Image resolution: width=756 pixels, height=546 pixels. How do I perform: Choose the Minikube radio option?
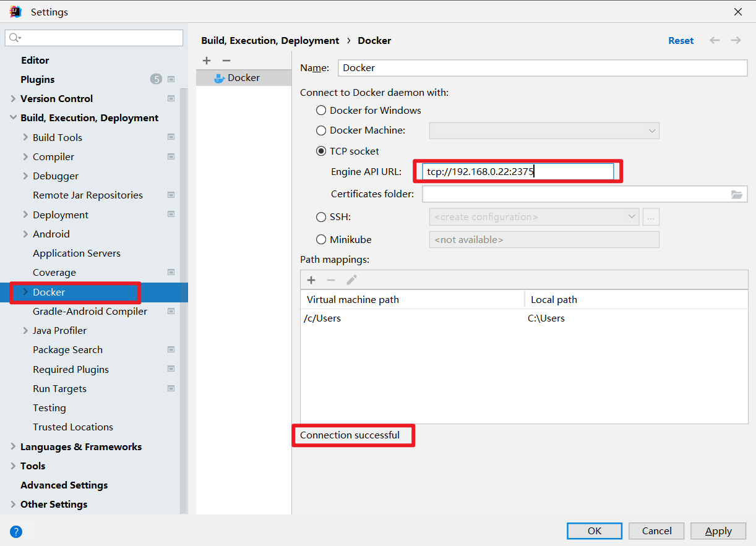tap(321, 239)
